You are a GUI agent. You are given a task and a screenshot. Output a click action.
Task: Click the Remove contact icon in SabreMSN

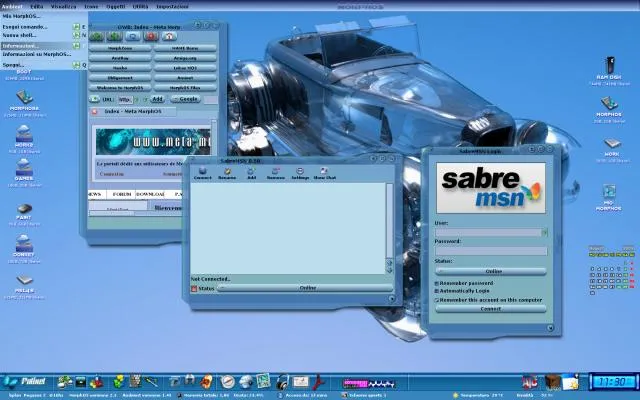275,173
